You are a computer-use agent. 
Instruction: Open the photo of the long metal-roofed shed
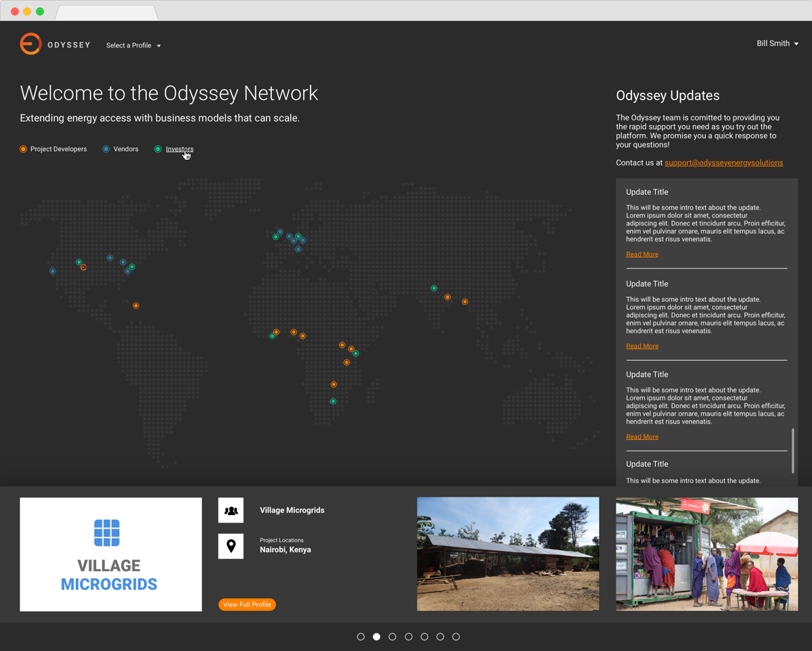(x=507, y=554)
